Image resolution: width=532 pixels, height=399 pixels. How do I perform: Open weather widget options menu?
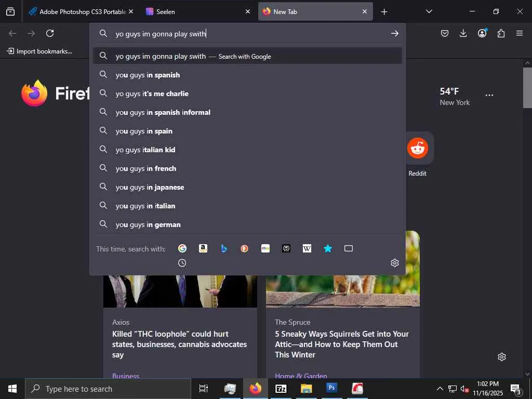[x=489, y=95]
